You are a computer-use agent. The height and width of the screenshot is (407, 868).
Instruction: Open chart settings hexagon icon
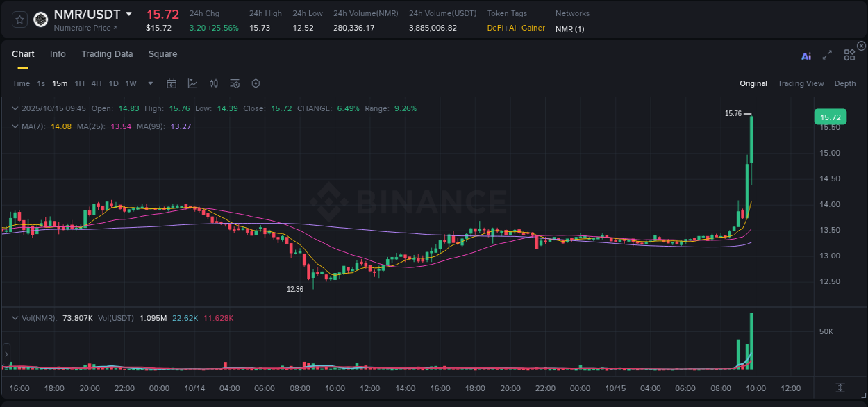tap(256, 83)
